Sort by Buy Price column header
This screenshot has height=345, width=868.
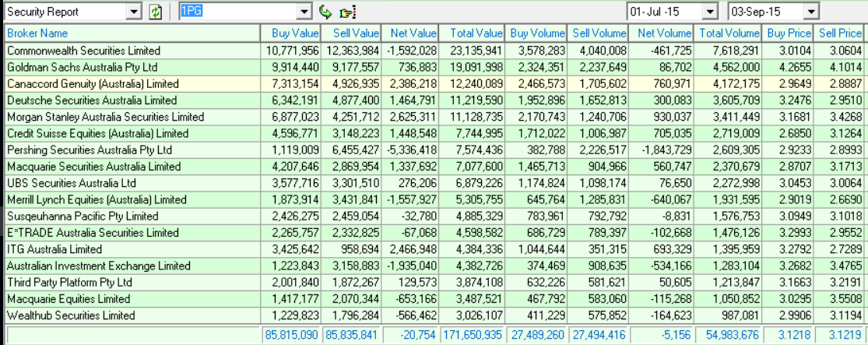[x=787, y=33]
